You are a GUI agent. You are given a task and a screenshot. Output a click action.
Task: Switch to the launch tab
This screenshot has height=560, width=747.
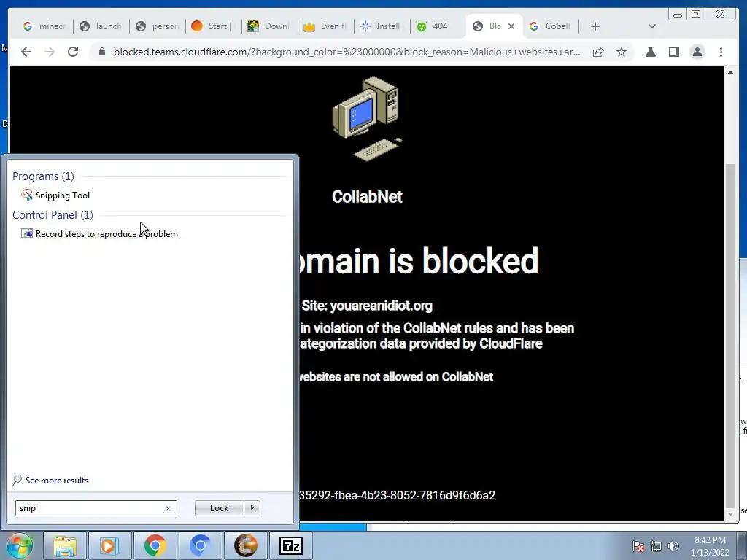click(x=101, y=26)
